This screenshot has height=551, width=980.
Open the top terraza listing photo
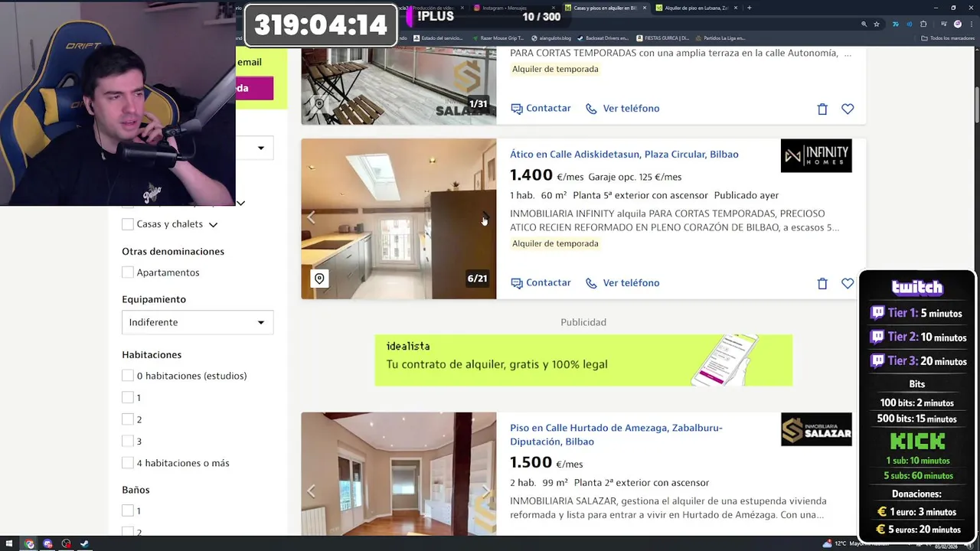click(398, 86)
